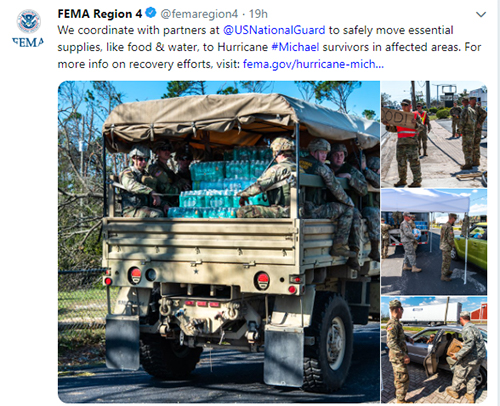Image resolution: width=500 pixels, height=406 pixels.
Task: Open the #Michael hashtag
Action: click(295, 47)
